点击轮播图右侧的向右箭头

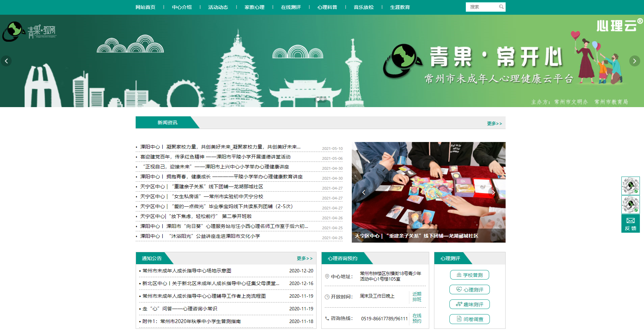tap(635, 61)
